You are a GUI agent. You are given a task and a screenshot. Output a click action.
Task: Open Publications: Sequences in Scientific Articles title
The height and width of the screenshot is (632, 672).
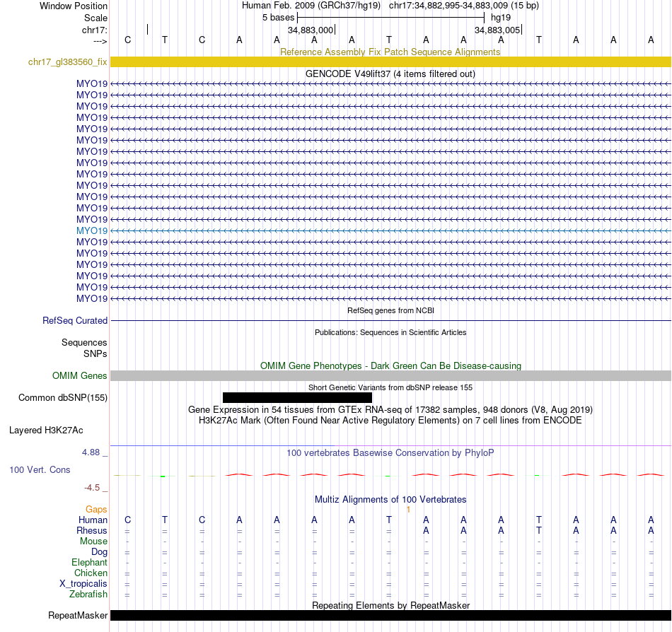click(x=390, y=332)
